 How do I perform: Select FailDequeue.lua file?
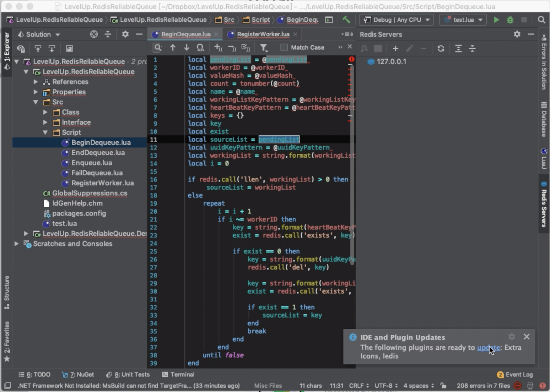click(x=97, y=173)
